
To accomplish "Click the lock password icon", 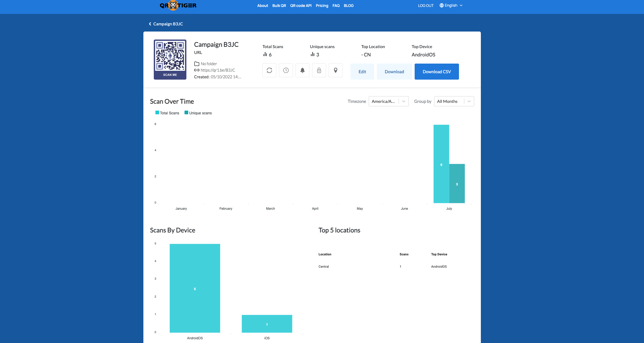I will (319, 70).
